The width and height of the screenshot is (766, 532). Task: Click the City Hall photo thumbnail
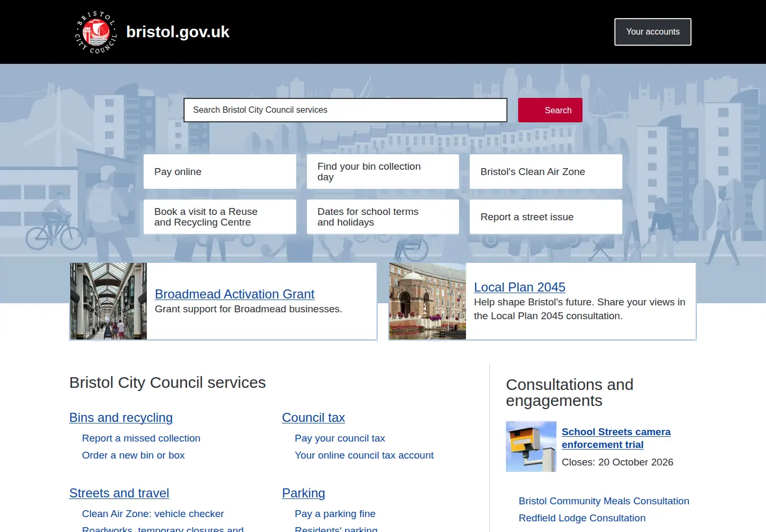click(428, 301)
